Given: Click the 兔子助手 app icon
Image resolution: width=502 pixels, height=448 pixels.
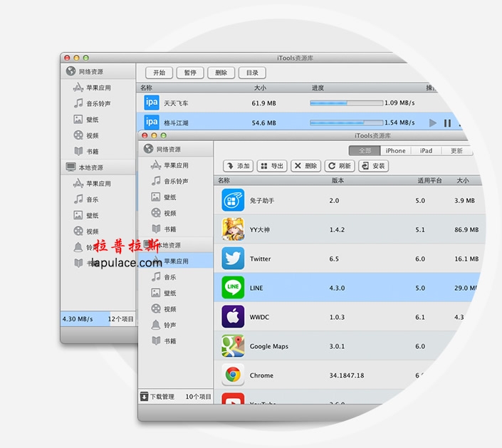Looking at the screenshot, I should click(x=233, y=200).
